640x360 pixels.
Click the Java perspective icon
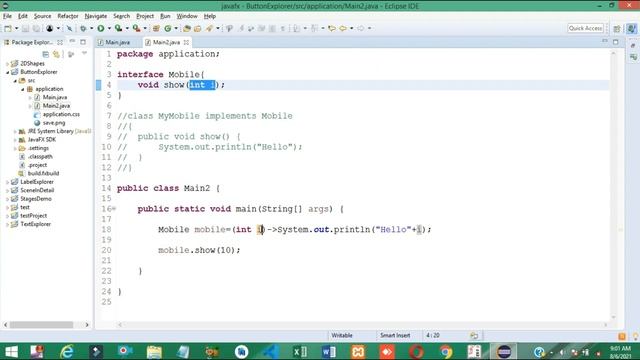631,28
